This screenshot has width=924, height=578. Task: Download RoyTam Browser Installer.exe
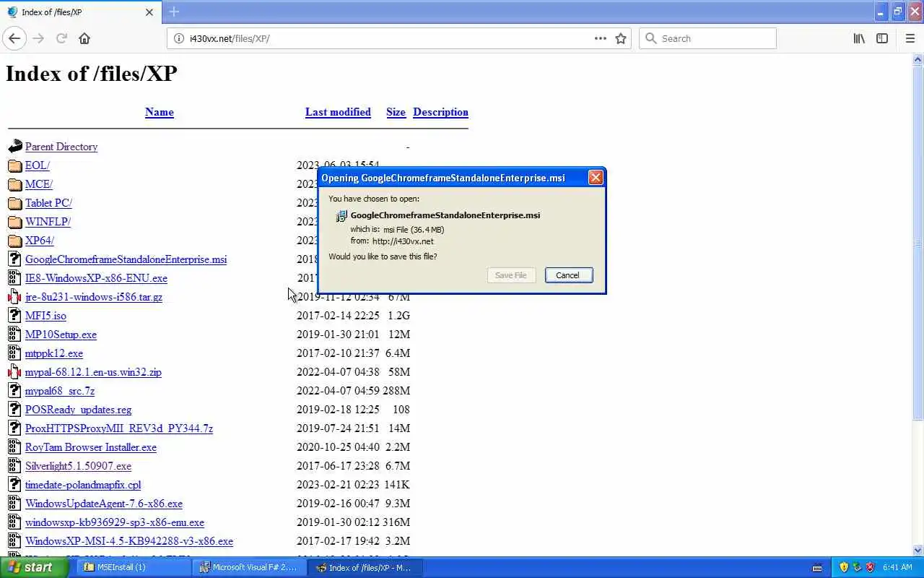[x=91, y=447]
